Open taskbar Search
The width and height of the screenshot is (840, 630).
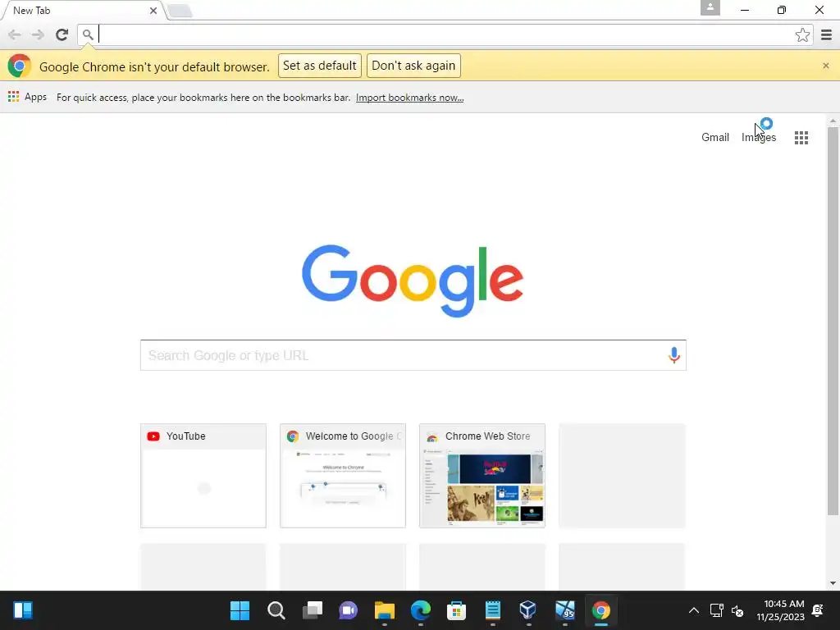coord(276,610)
